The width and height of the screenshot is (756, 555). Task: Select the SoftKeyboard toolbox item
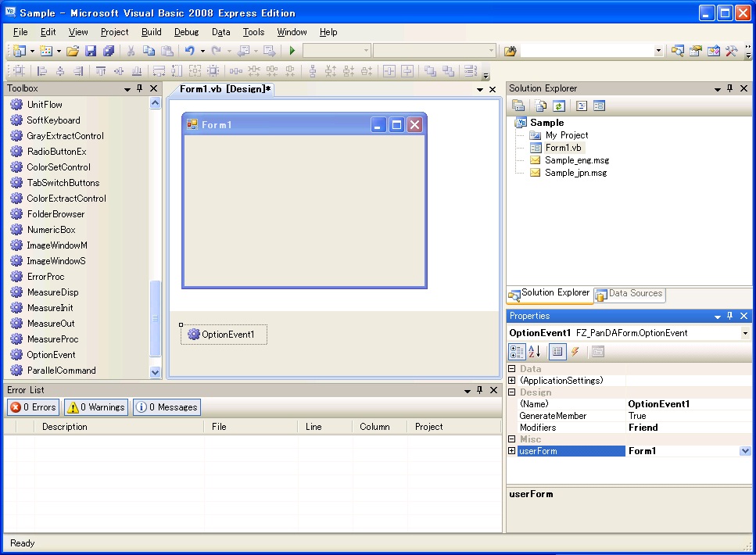(53, 120)
